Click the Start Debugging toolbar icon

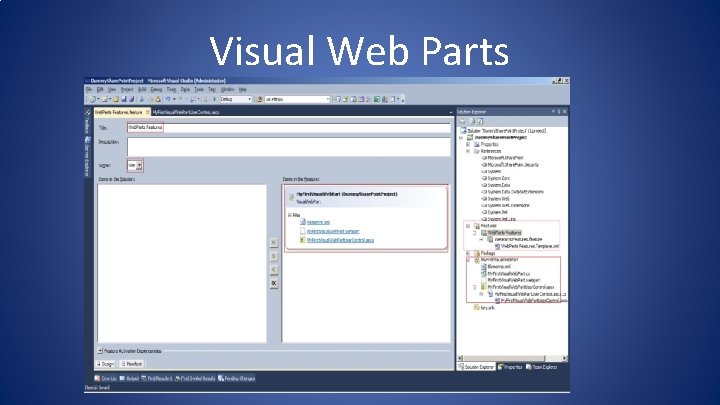(x=214, y=99)
